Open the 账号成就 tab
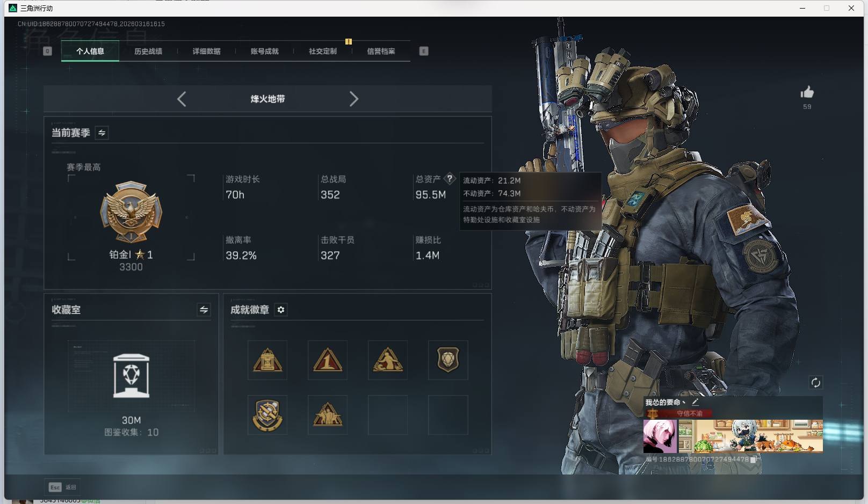The width and height of the screenshot is (868, 504). [264, 52]
